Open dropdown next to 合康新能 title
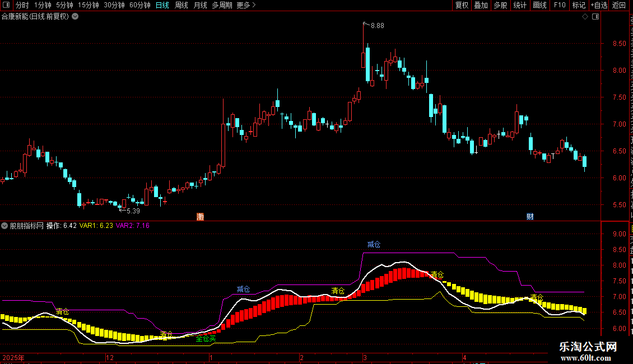The height and width of the screenshot is (364, 633). [x=75, y=17]
